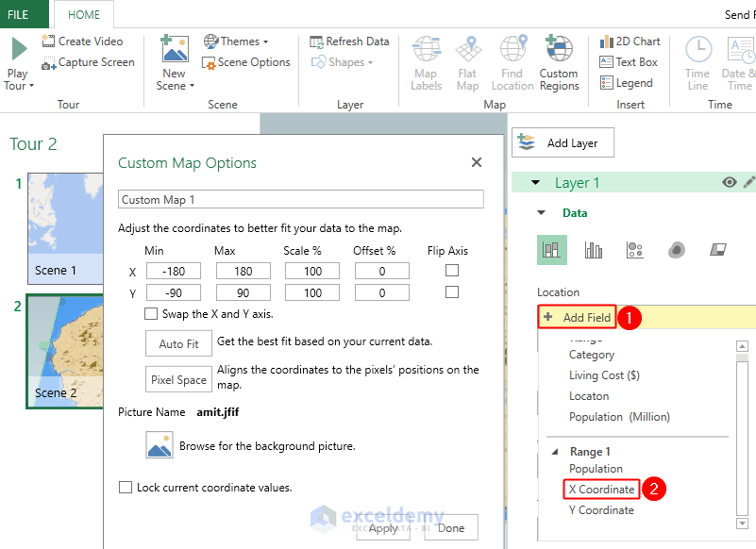This screenshot has height=549, width=756.
Task: Open the FILE tab
Action: [18, 14]
